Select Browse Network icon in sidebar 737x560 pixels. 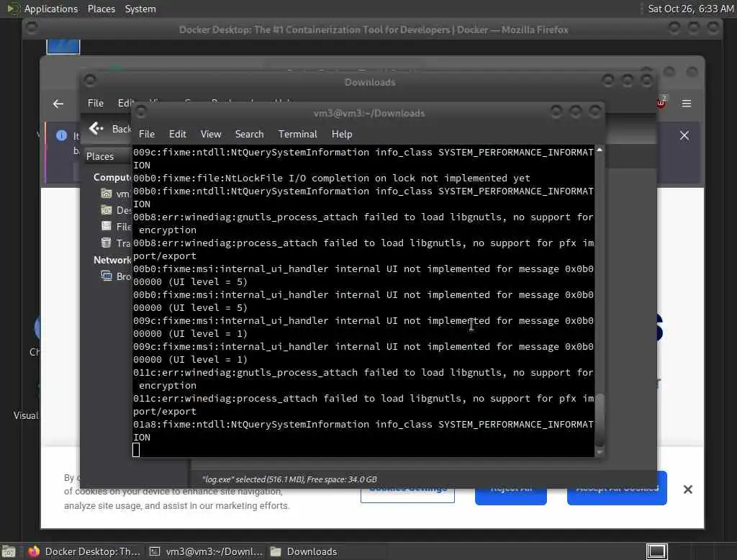coord(107,276)
